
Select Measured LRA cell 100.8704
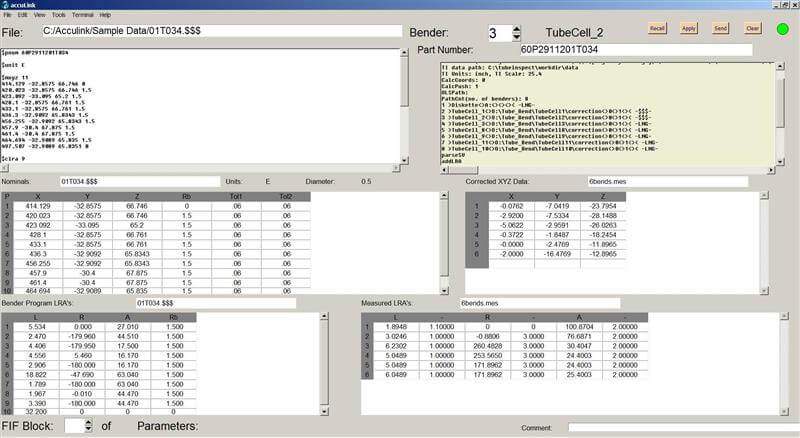pos(579,327)
